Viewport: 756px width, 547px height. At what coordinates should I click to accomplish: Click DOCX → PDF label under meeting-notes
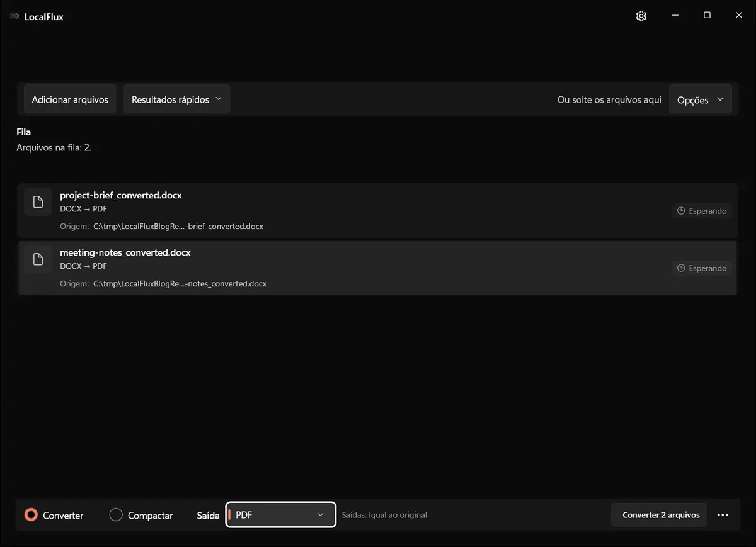click(x=83, y=266)
